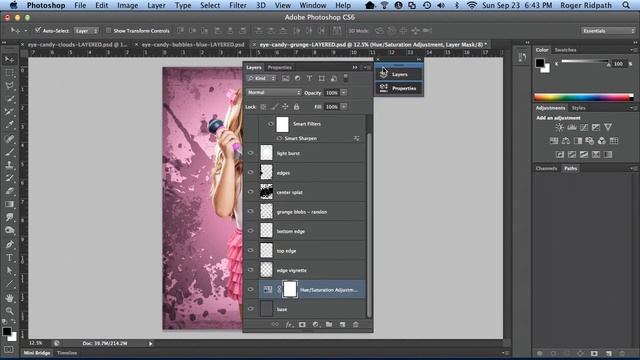Viewport: 640px width, 360px height.
Task: Select the Gradient tool
Action: [x=9, y=204]
